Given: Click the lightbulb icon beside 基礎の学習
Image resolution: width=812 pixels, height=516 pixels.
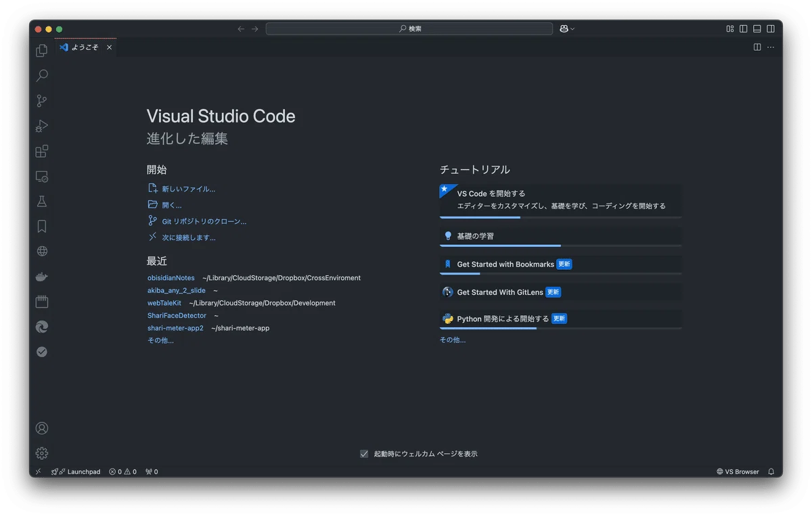Looking at the screenshot, I should click(448, 236).
